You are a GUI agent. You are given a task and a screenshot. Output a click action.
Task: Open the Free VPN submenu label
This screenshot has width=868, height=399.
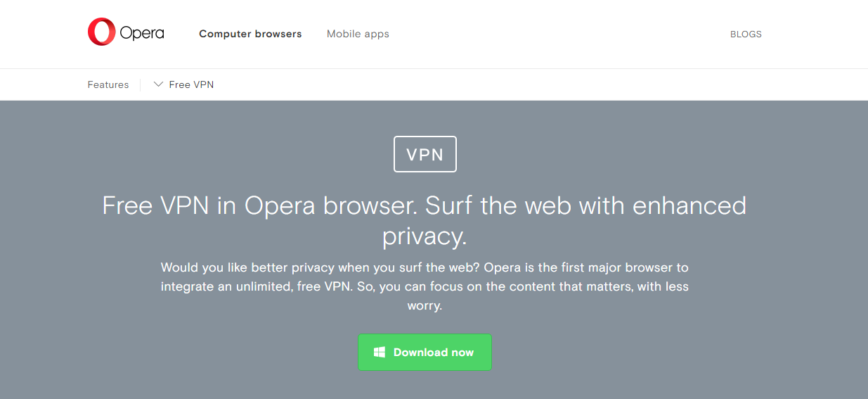(191, 84)
